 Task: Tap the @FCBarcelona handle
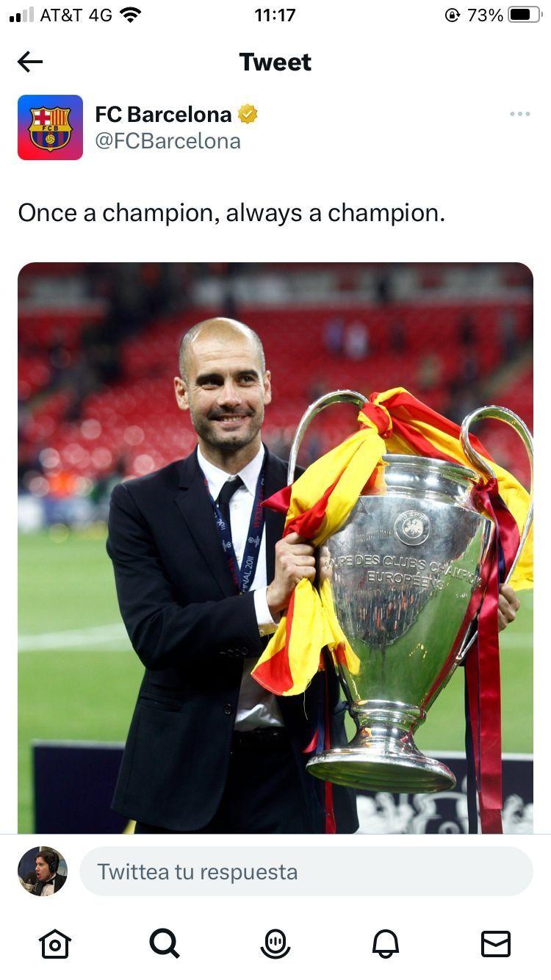pos(168,141)
